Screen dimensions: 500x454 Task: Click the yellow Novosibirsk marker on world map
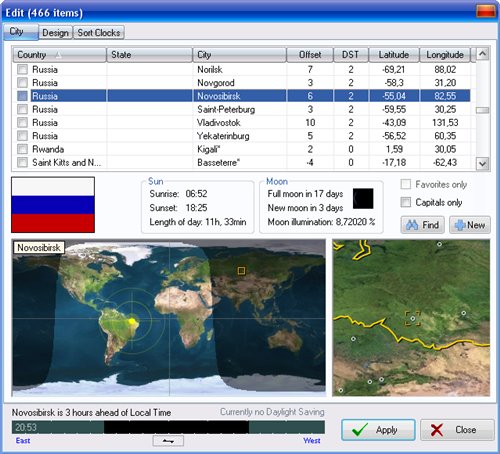(x=241, y=270)
